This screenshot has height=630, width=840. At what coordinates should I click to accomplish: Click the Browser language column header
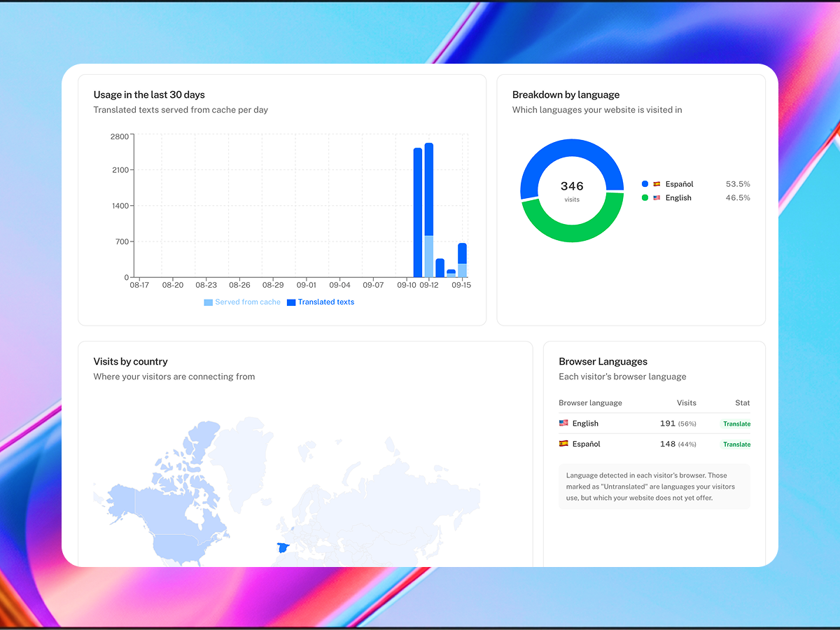pos(590,403)
